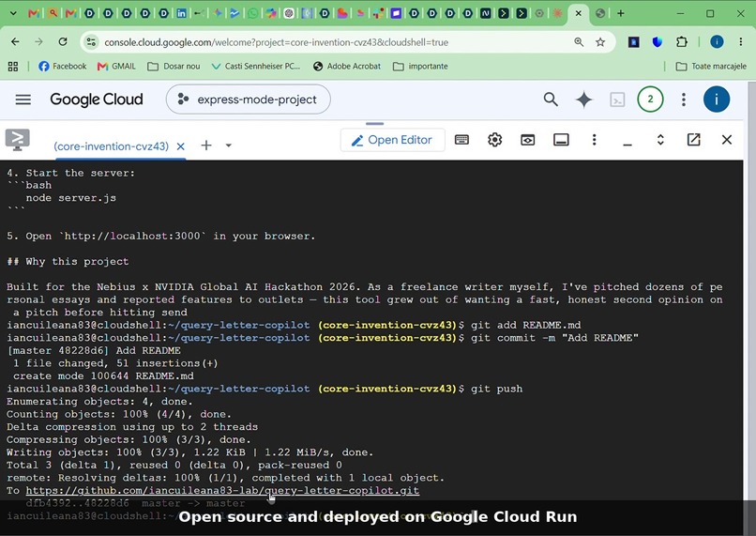Open the Dosar nou bookmark folder
756x536 pixels.
pos(174,66)
